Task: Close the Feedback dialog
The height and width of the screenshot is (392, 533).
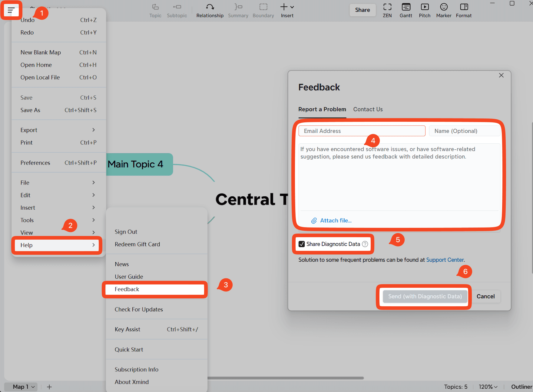Action: (x=501, y=75)
